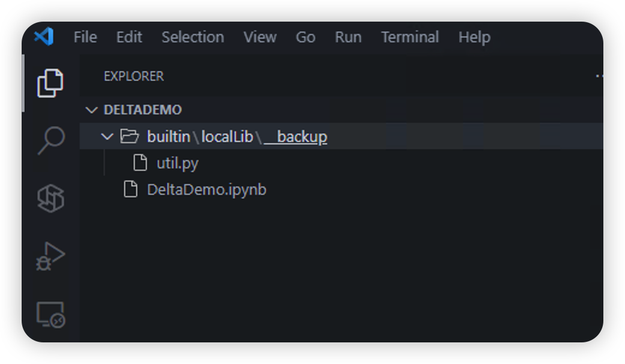Click the VS Code logo icon
Screen dimensions: 625x364
44,37
